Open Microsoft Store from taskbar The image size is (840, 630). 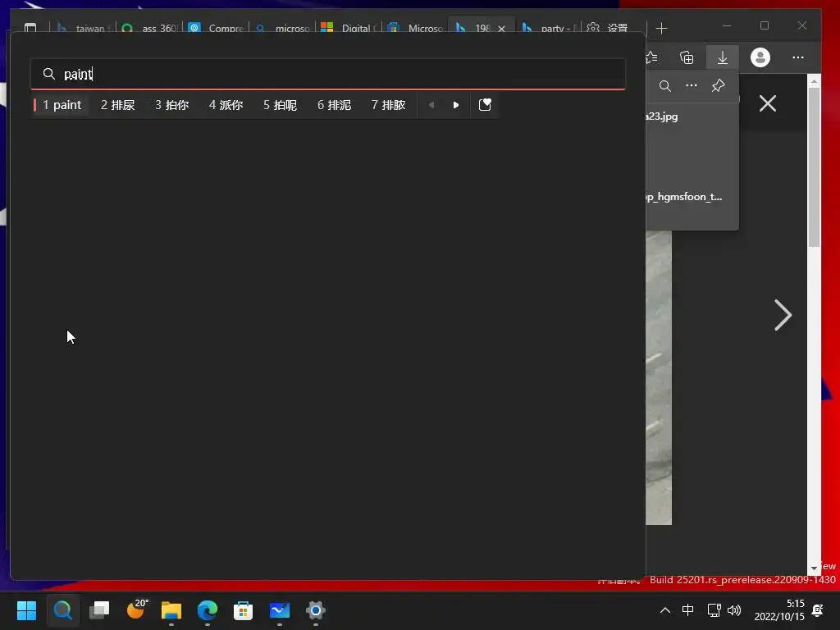(x=243, y=610)
